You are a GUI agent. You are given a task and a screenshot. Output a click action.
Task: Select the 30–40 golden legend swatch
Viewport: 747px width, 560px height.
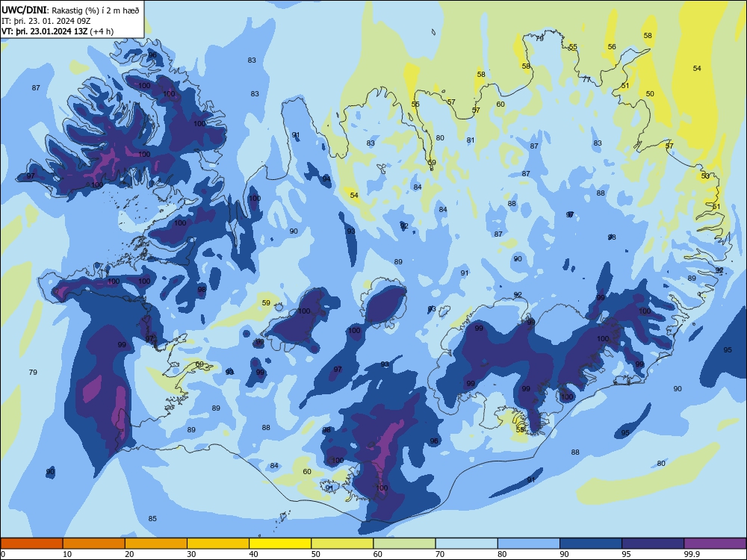pos(218,544)
